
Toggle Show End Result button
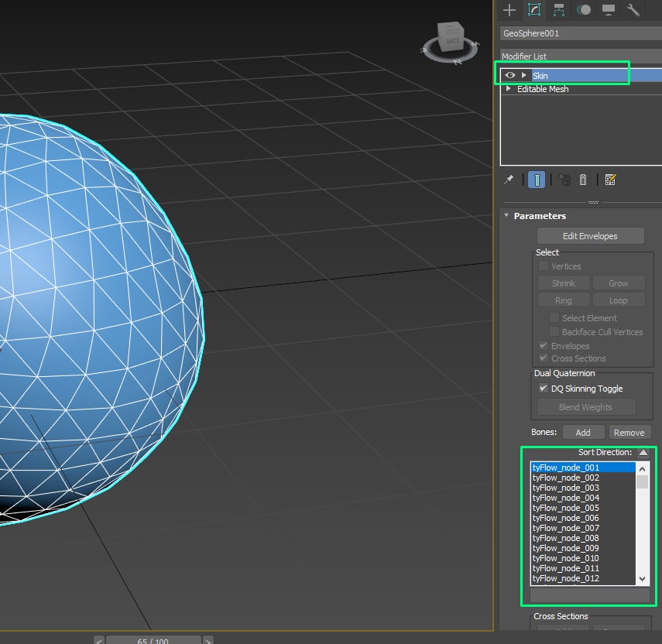pyautogui.click(x=537, y=180)
